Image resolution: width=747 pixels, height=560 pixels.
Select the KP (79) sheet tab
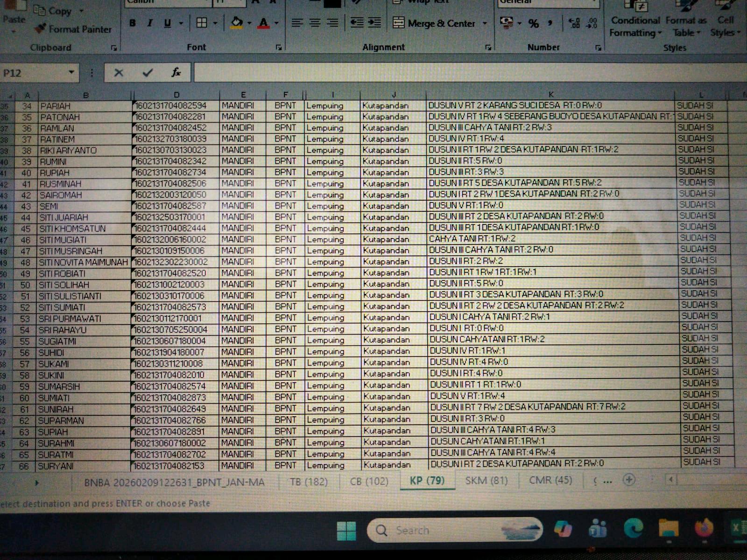point(427,480)
